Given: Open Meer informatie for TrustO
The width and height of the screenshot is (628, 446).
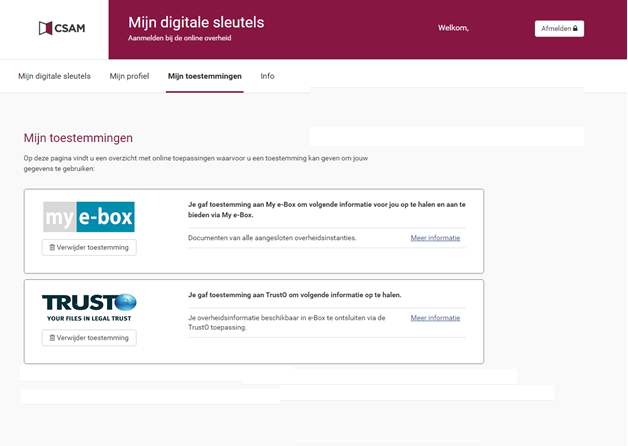Looking at the screenshot, I should [435, 318].
